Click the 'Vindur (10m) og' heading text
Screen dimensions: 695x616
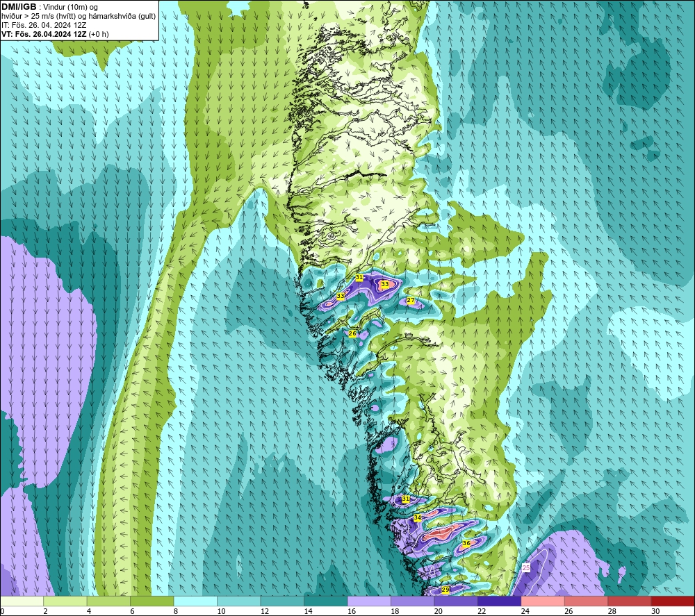pyautogui.click(x=70, y=8)
